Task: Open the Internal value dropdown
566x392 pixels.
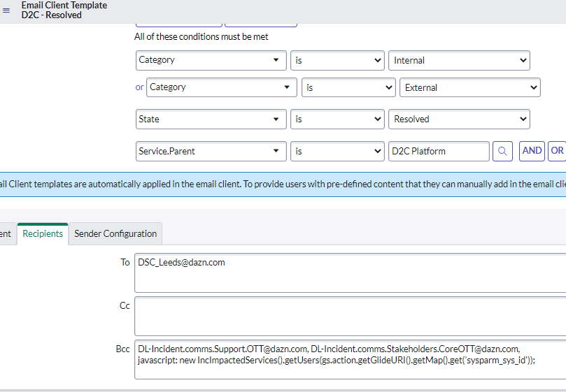Action: click(459, 60)
